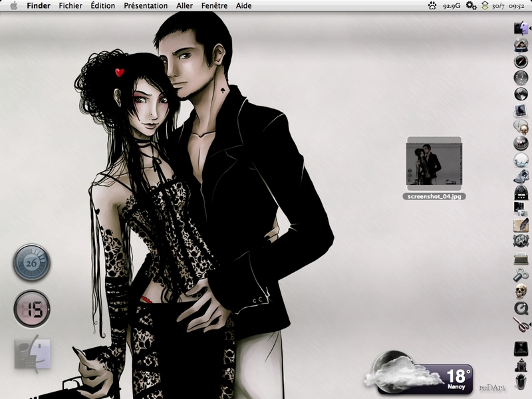Open the fanged sphere dock icon
This screenshot has height=399, width=532.
point(521,143)
